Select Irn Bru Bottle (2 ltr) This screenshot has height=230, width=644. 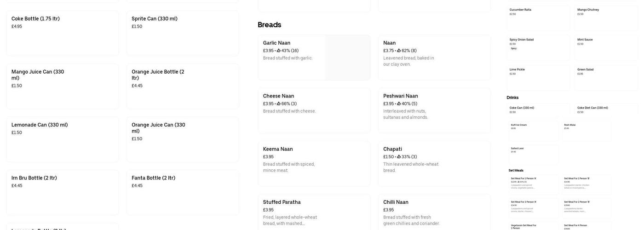63,192
